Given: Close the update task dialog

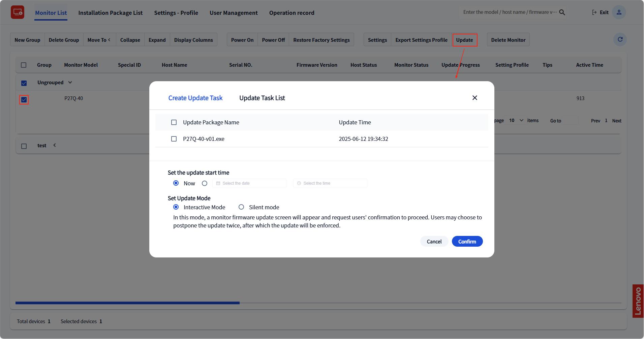Looking at the screenshot, I should pyautogui.click(x=474, y=98).
